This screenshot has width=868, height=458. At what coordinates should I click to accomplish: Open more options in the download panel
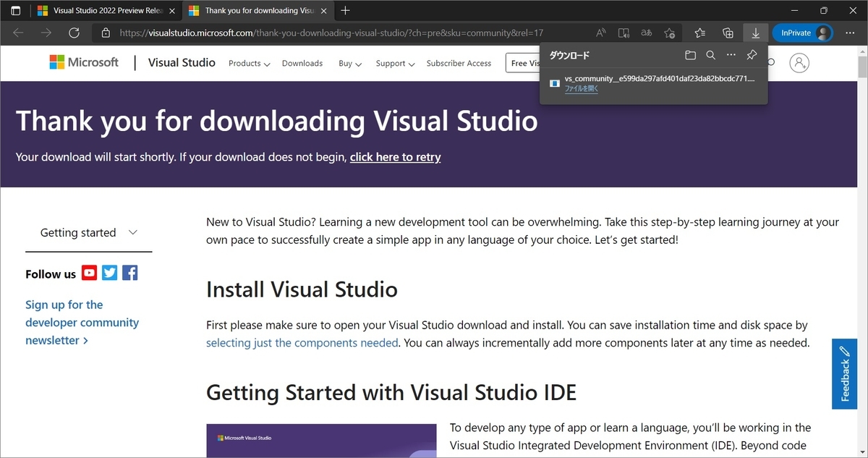[x=731, y=55]
